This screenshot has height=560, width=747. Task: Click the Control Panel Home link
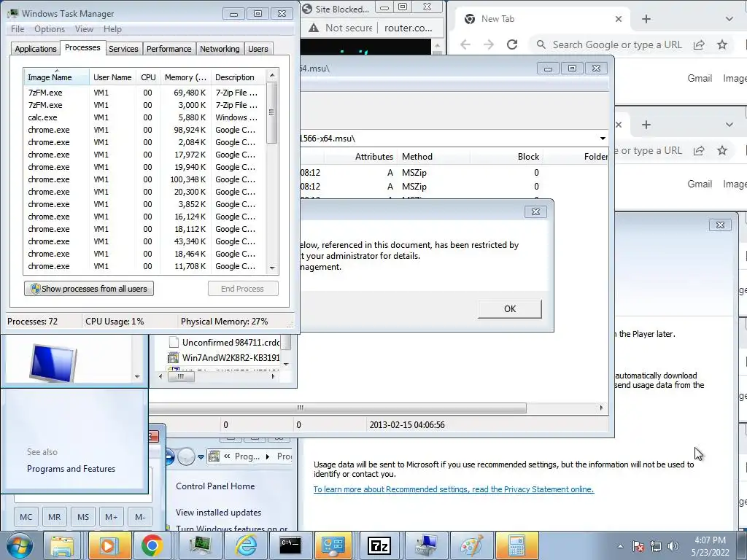[215, 486]
